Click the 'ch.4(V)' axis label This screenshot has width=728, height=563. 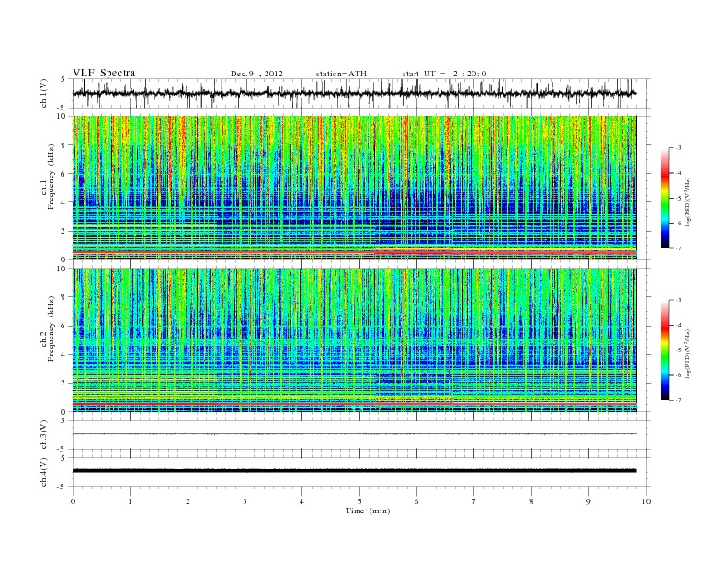point(44,472)
